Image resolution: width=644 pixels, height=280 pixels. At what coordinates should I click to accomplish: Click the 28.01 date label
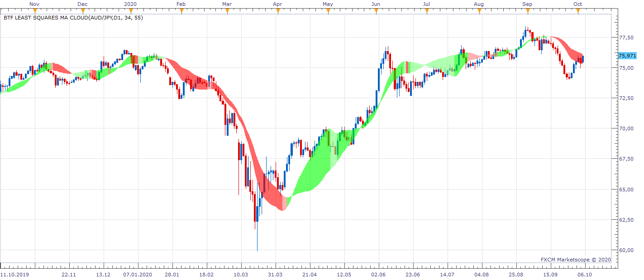pyautogui.click(x=172, y=275)
